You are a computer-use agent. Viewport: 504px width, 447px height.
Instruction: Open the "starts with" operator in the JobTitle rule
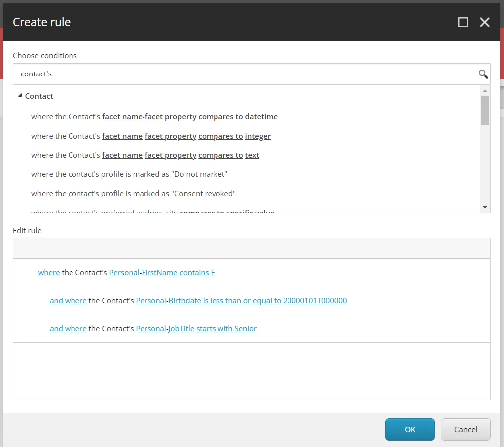click(214, 329)
